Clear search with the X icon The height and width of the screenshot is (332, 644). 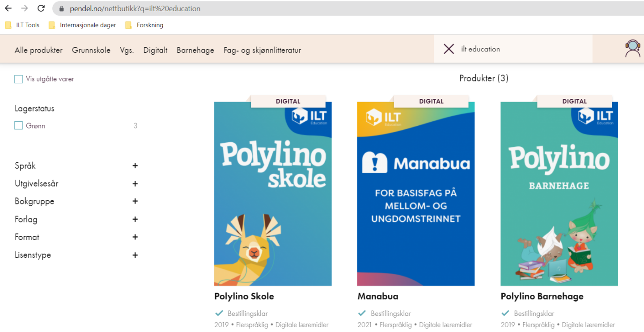pyautogui.click(x=449, y=49)
